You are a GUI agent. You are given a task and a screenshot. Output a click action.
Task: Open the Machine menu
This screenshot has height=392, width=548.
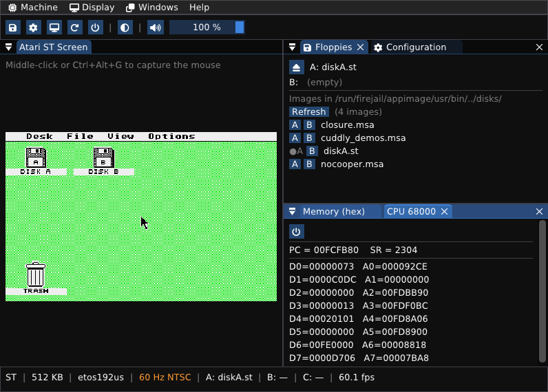(33, 8)
